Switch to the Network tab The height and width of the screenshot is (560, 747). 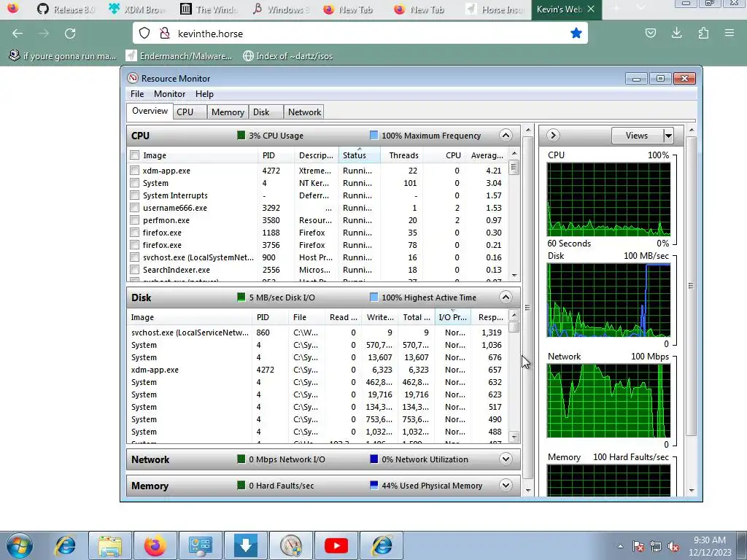(x=304, y=112)
